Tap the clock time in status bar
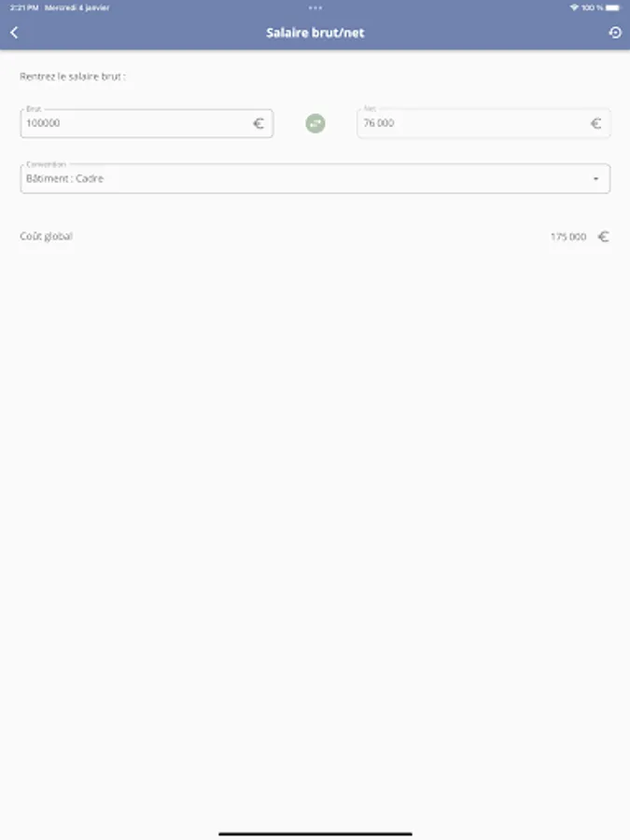The height and width of the screenshot is (840, 630). [x=24, y=7]
